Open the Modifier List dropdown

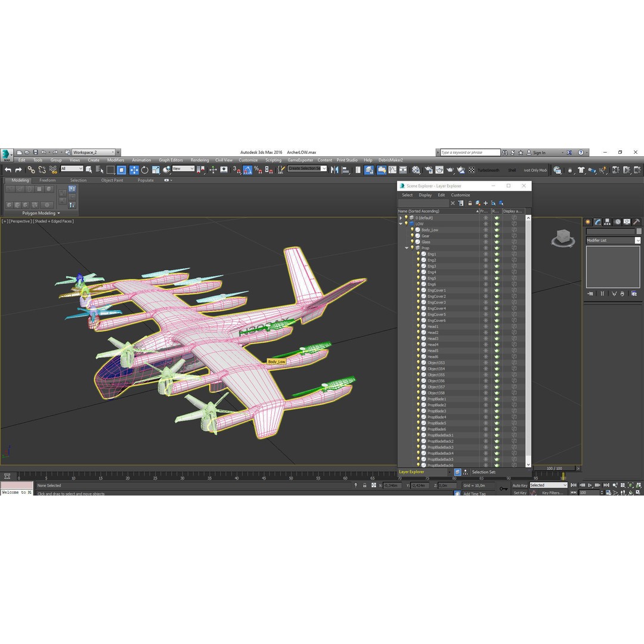(613, 241)
